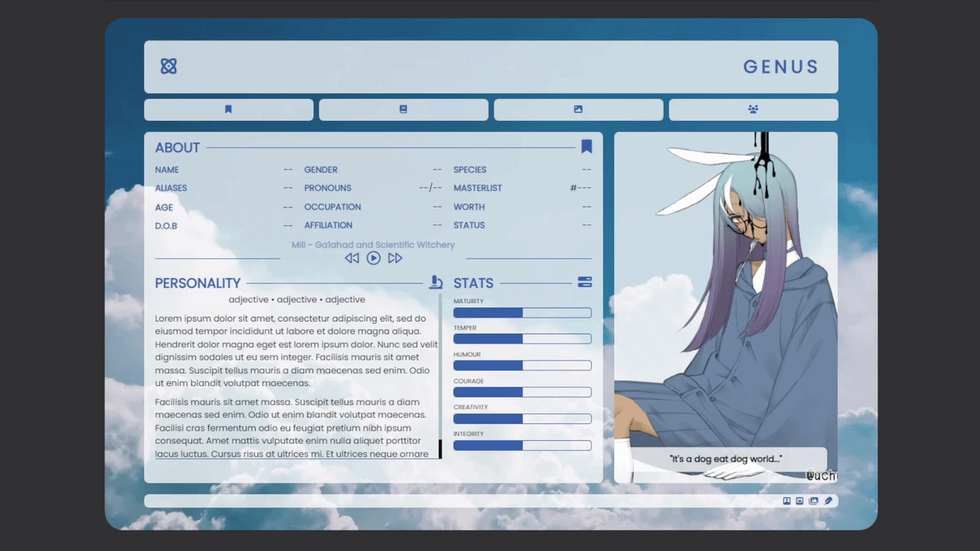Click the server icon beside STATS heading

(585, 282)
